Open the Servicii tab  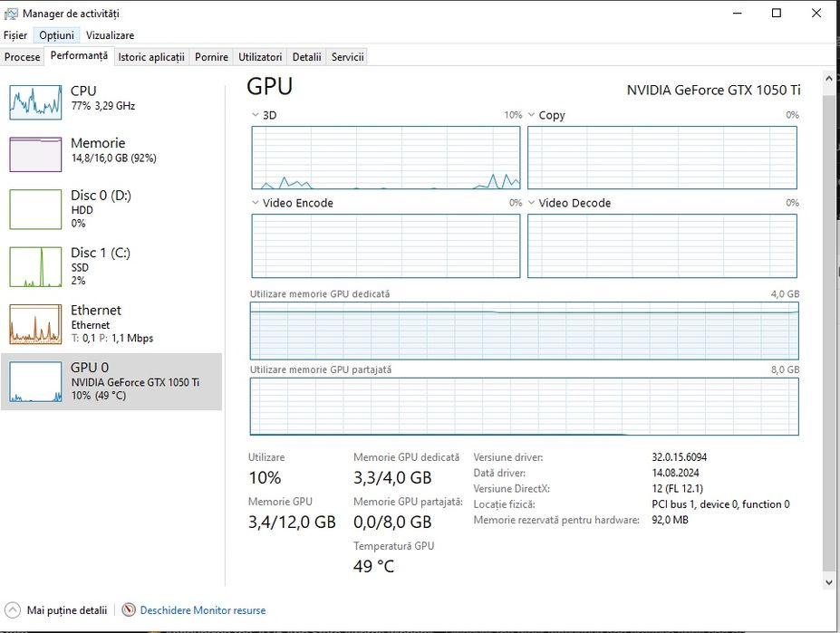(347, 57)
